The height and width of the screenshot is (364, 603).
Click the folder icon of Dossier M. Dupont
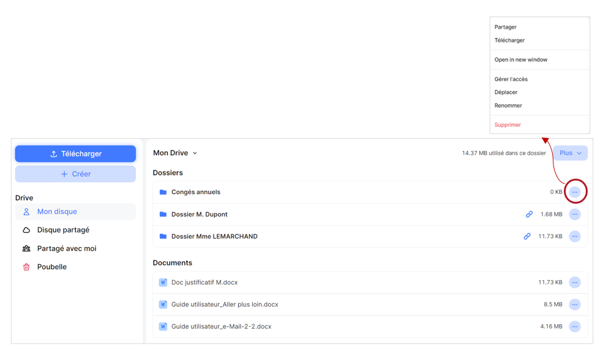(x=163, y=214)
